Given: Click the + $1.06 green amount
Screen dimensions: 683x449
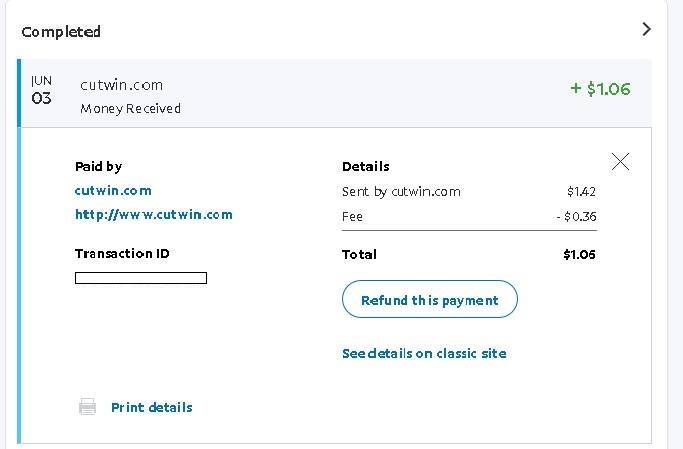Looking at the screenshot, I should (x=600, y=89).
